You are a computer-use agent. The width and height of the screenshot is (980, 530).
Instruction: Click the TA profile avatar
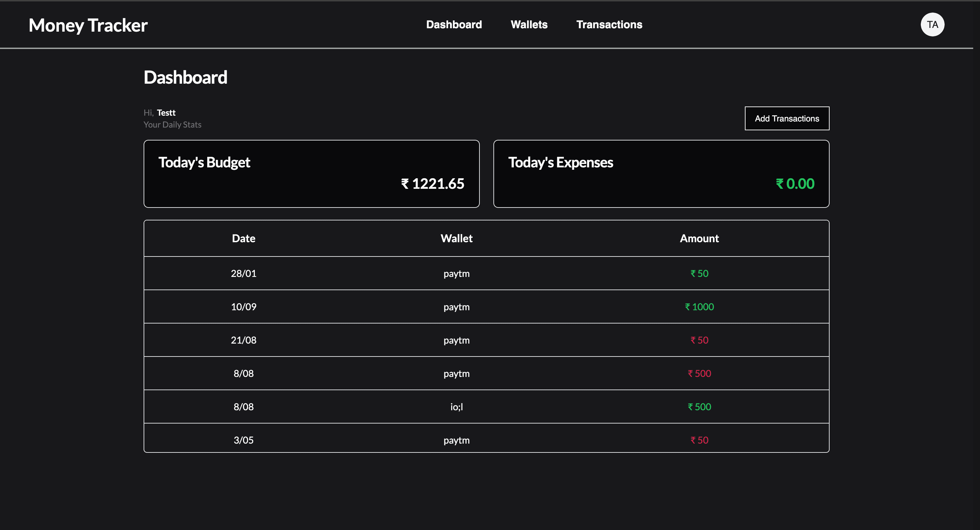[932, 24]
